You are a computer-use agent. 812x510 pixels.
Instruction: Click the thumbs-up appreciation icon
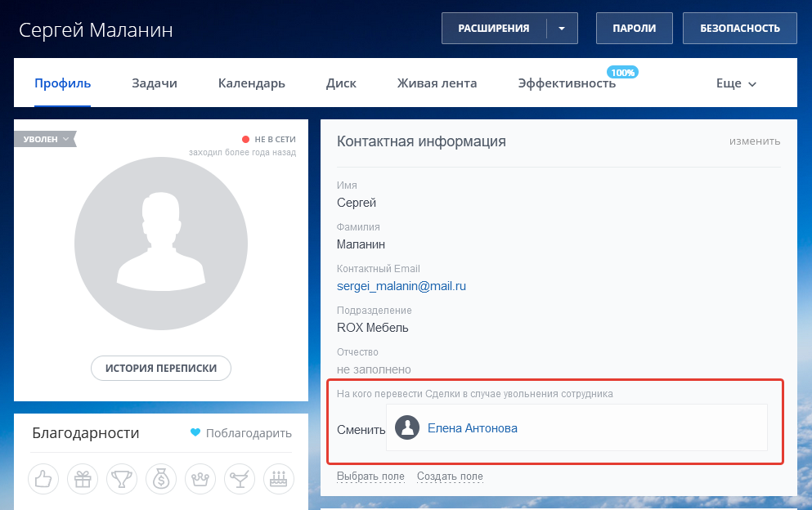(43, 479)
